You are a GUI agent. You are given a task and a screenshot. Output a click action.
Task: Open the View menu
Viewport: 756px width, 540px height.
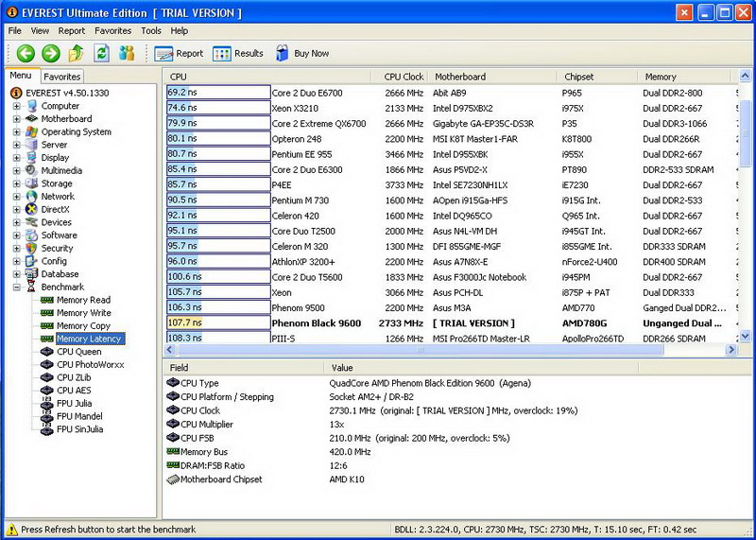point(40,31)
